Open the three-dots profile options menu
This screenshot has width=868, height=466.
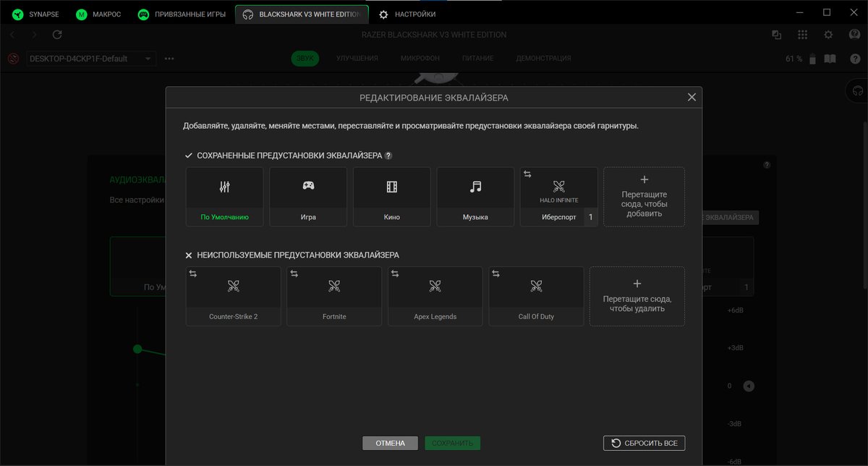169,59
